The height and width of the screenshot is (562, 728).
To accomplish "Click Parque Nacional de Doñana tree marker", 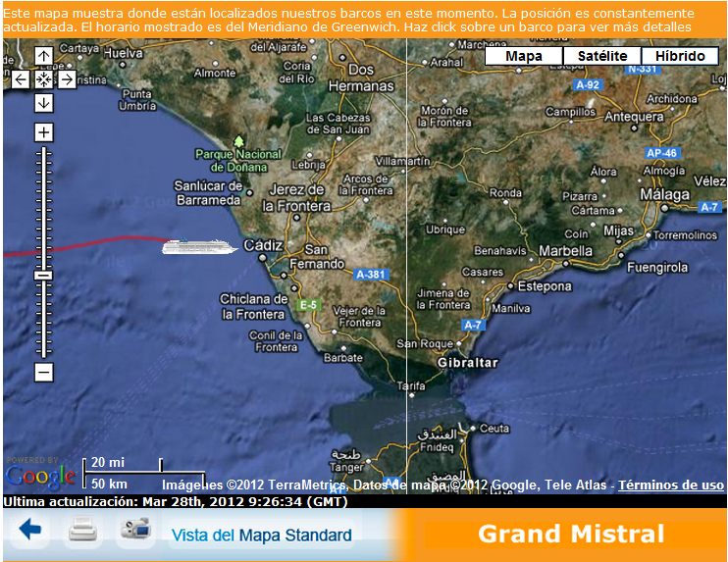I will (238, 142).
